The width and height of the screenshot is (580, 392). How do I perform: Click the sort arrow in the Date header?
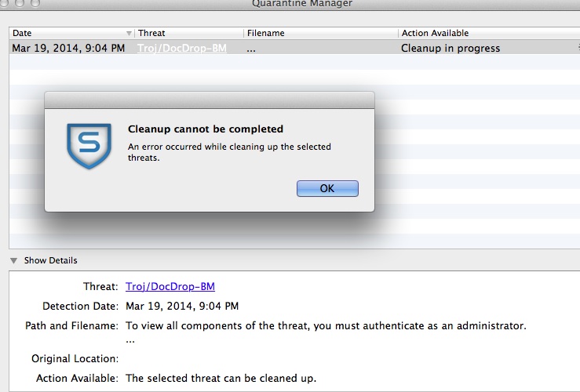tap(129, 33)
